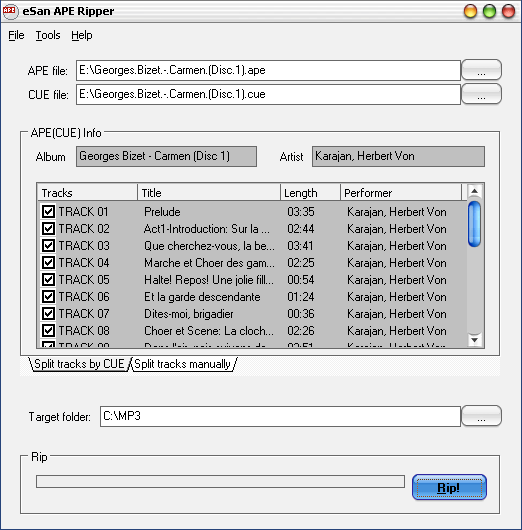Click the Rip progress bar
Image resolution: width=522 pixels, height=530 pixels.
pos(220,481)
